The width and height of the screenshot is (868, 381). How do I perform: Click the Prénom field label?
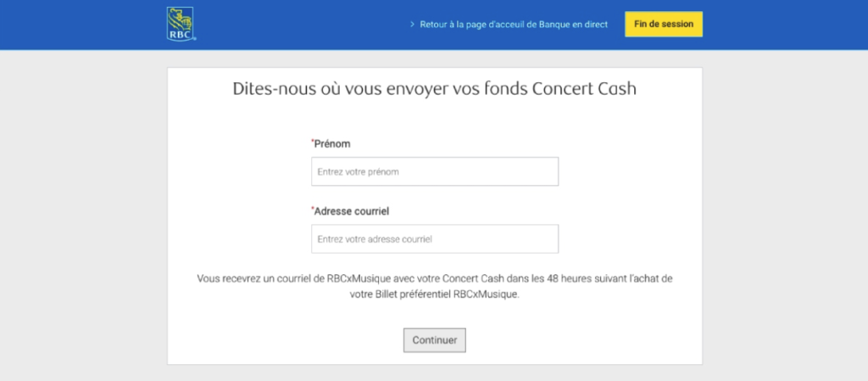point(332,144)
